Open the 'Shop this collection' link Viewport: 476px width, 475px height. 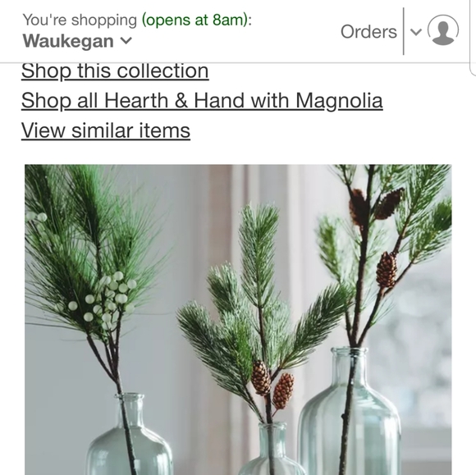[x=115, y=71]
